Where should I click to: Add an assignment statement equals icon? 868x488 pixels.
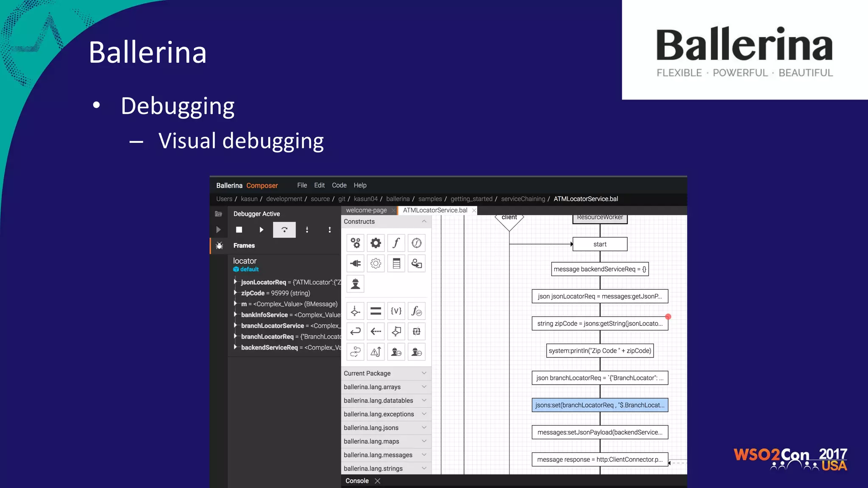[376, 311]
